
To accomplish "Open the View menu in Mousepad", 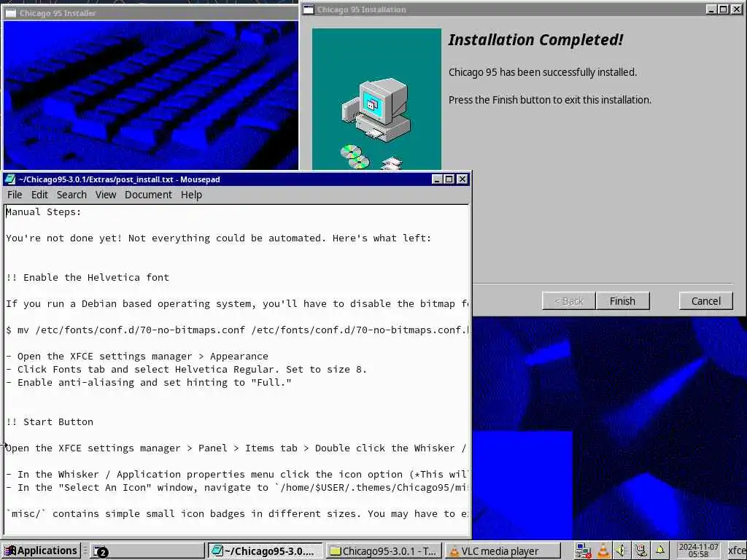I will coord(105,195).
